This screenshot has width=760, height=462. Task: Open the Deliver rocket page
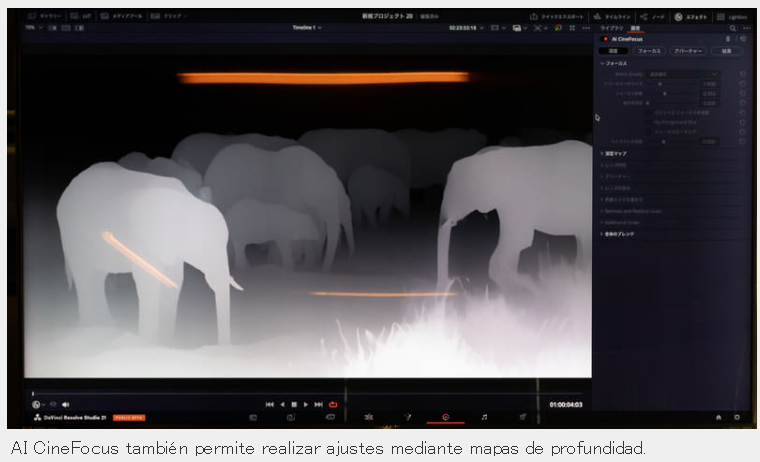point(522,417)
